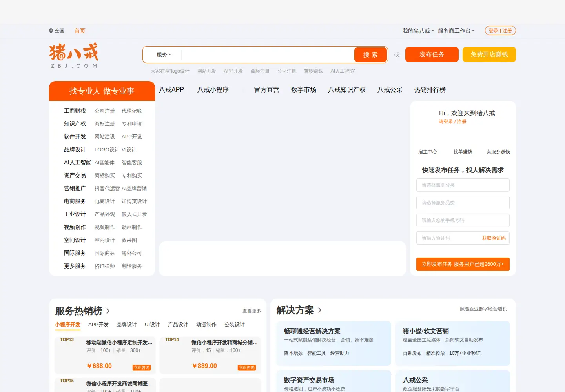Open 八戒APP in the navigation bar
The width and height of the screenshot is (565, 392).
pyautogui.click(x=171, y=90)
